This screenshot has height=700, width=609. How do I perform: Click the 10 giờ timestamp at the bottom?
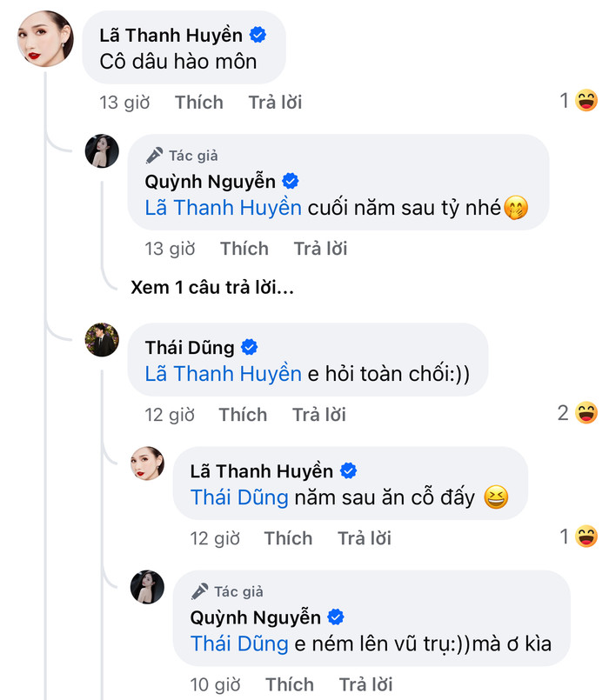click(216, 684)
